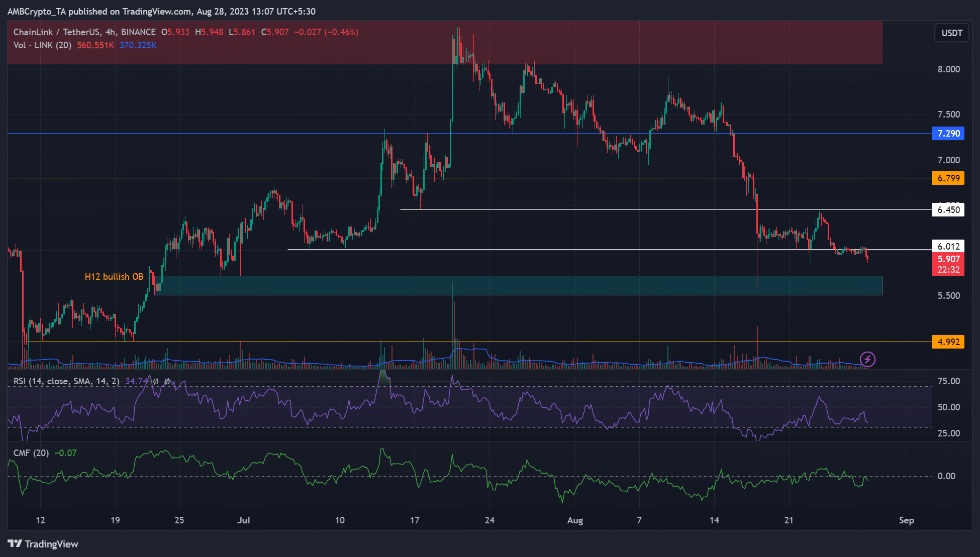
Task: Click the 6.012 horizontal line label
Action: (x=948, y=246)
